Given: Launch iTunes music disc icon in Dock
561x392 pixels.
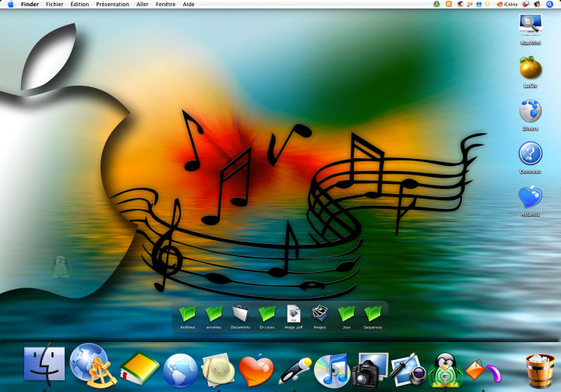Looking at the screenshot, I should pyautogui.click(x=331, y=370).
